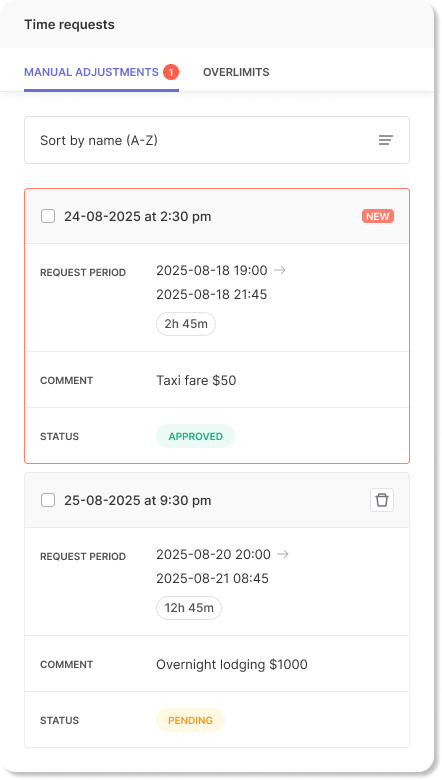Select the Taxi fare $50 comment
The height and width of the screenshot is (780, 442).
pos(196,381)
